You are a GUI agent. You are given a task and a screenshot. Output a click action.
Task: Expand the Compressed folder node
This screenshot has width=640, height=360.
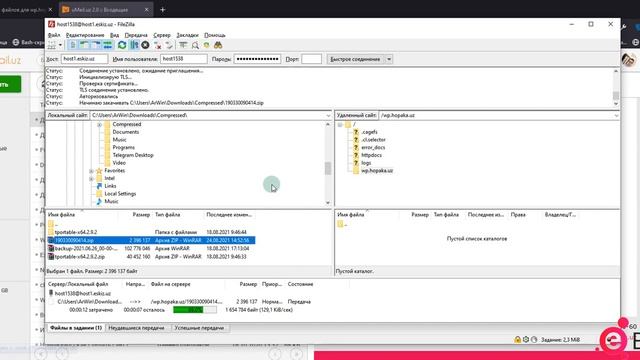(99, 124)
